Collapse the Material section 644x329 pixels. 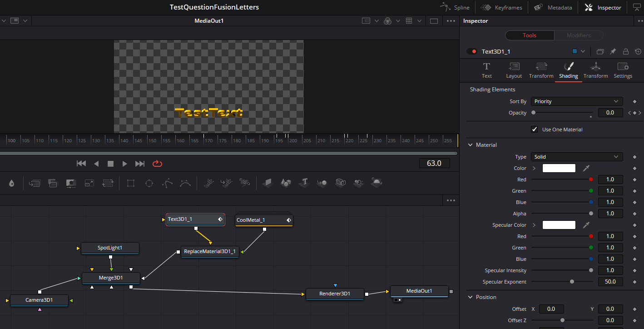(470, 145)
